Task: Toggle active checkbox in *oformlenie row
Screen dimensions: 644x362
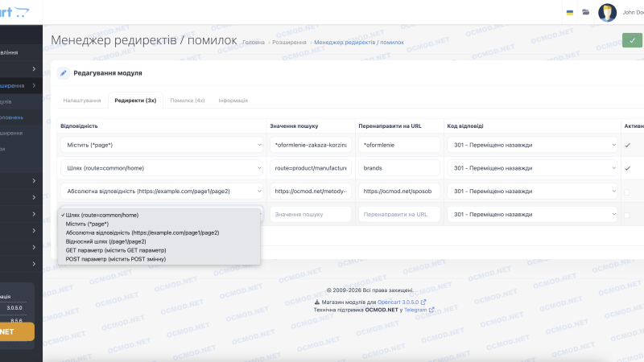Action: [x=627, y=146]
